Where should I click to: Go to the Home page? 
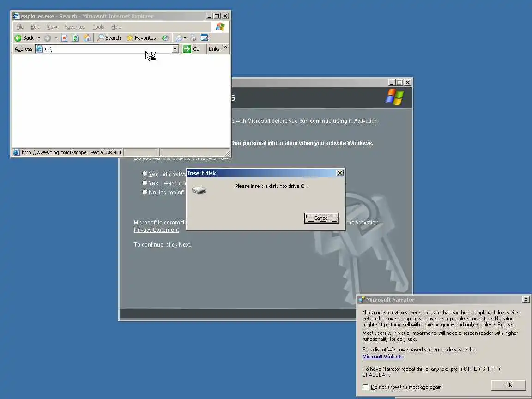click(x=87, y=38)
